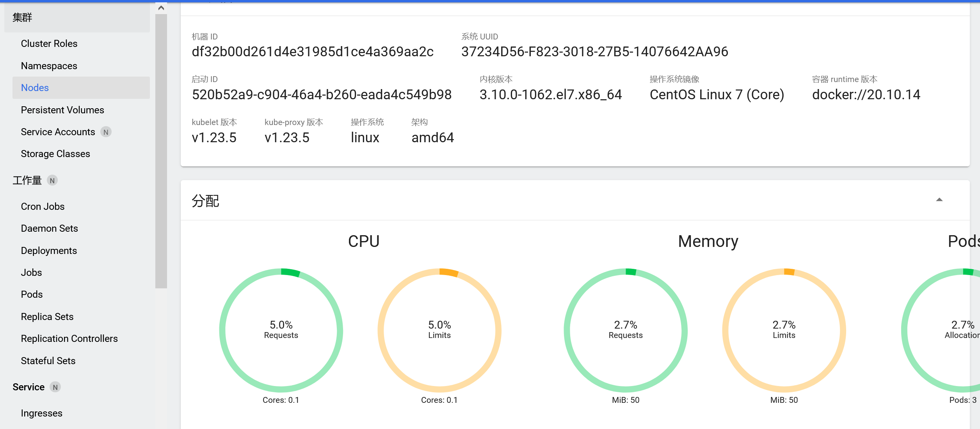
Task: Select Replication Controllers in sidebar
Action: (69, 339)
